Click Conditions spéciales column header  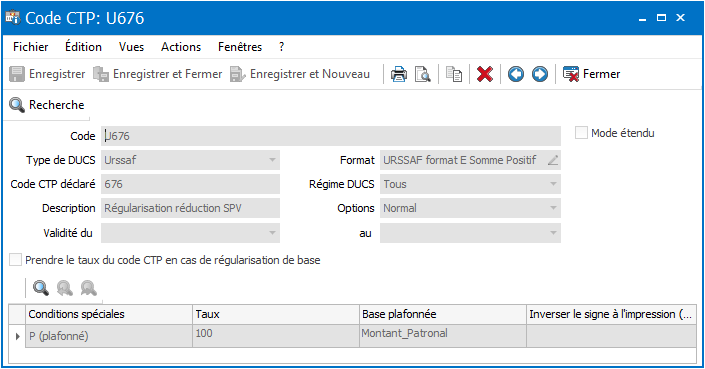109,314
